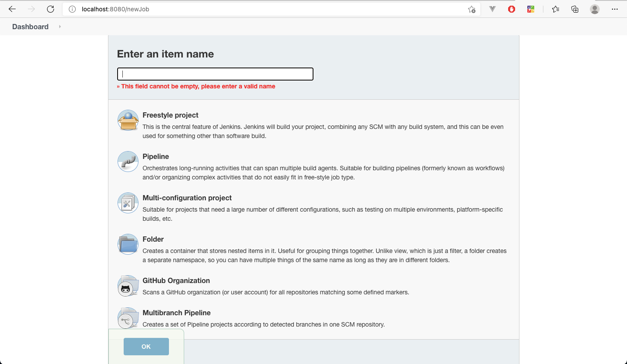Click the Multi-configuration project tools icon
The width and height of the screenshot is (627, 364).
[x=128, y=203]
